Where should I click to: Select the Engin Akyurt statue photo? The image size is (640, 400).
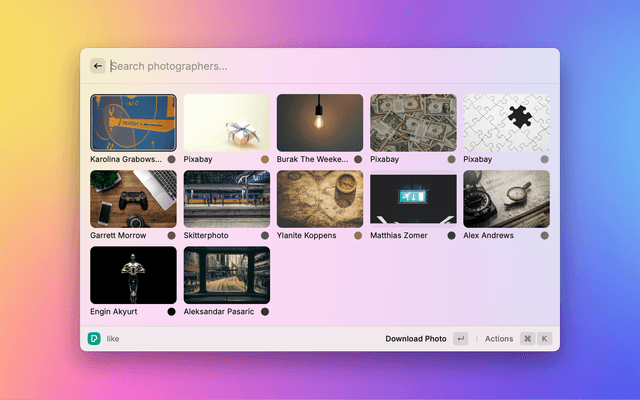pos(133,275)
